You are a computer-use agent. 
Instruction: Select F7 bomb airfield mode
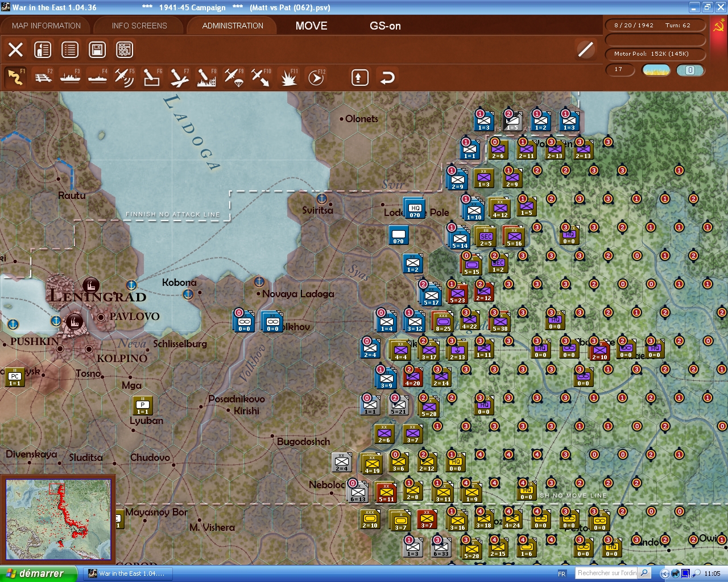[x=179, y=77]
